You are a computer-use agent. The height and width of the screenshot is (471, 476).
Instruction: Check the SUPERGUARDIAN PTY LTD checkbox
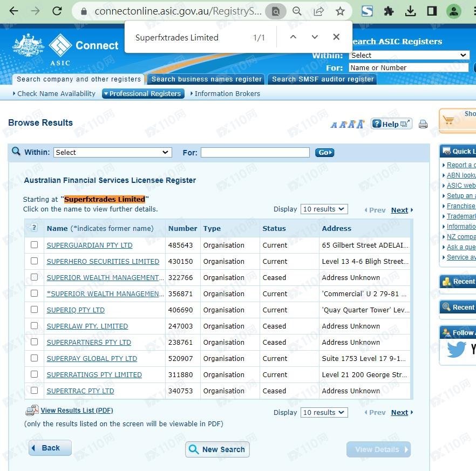tap(35, 245)
